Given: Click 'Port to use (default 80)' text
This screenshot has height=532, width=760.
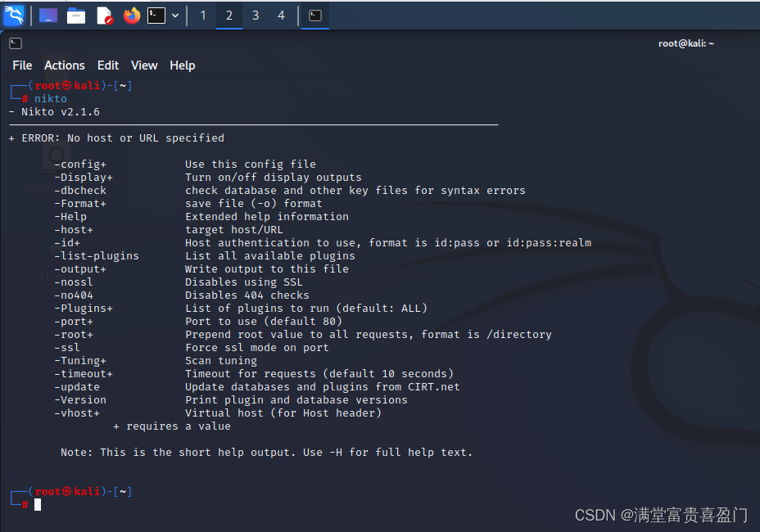Looking at the screenshot, I should 264,321.
